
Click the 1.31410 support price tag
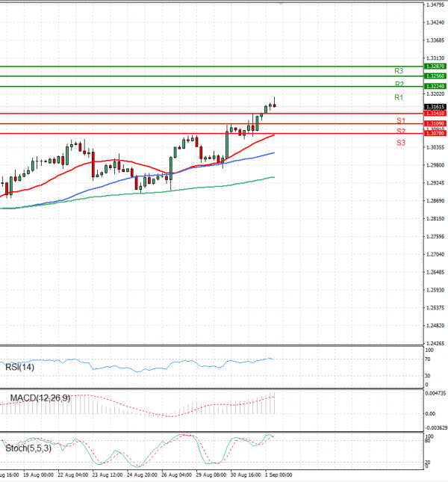tap(434, 113)
